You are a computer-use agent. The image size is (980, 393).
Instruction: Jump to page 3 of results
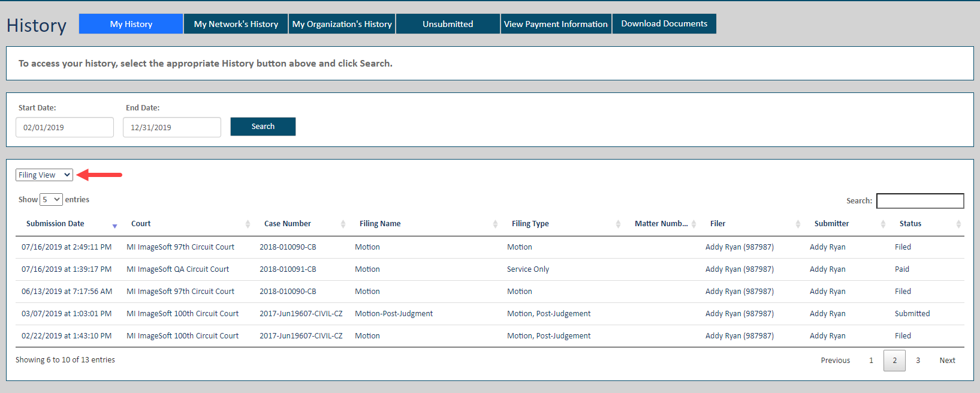(918, 361)
